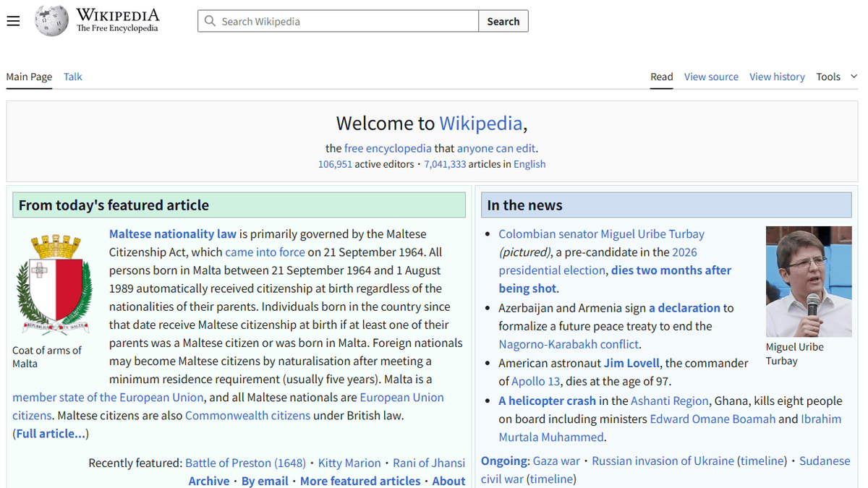Click the About link under featured article
Image resolution: width=868 pixels, height=488 pixels.
tap(448, 481)
